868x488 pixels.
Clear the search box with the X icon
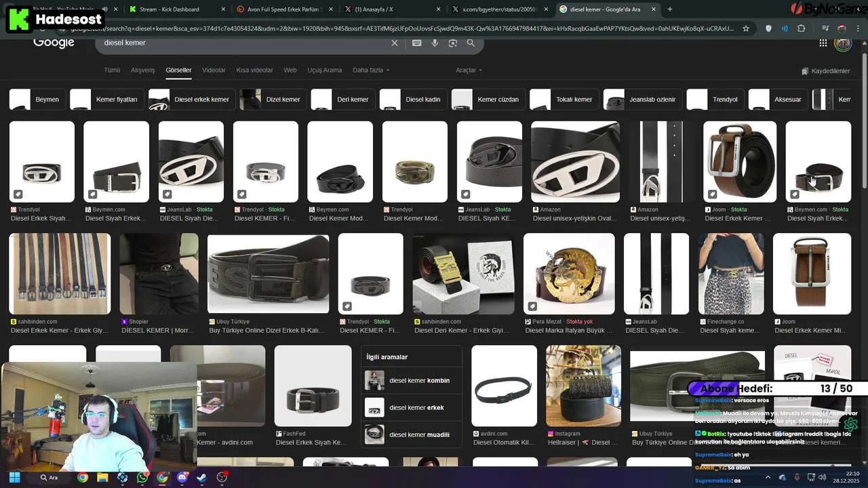(395, 43)
